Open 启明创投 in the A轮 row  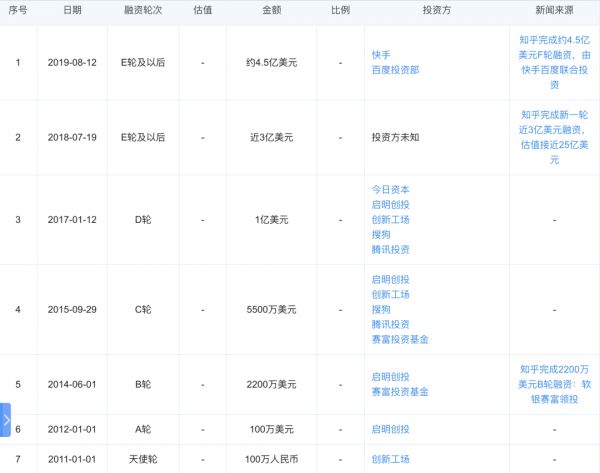tap(390, 429)
